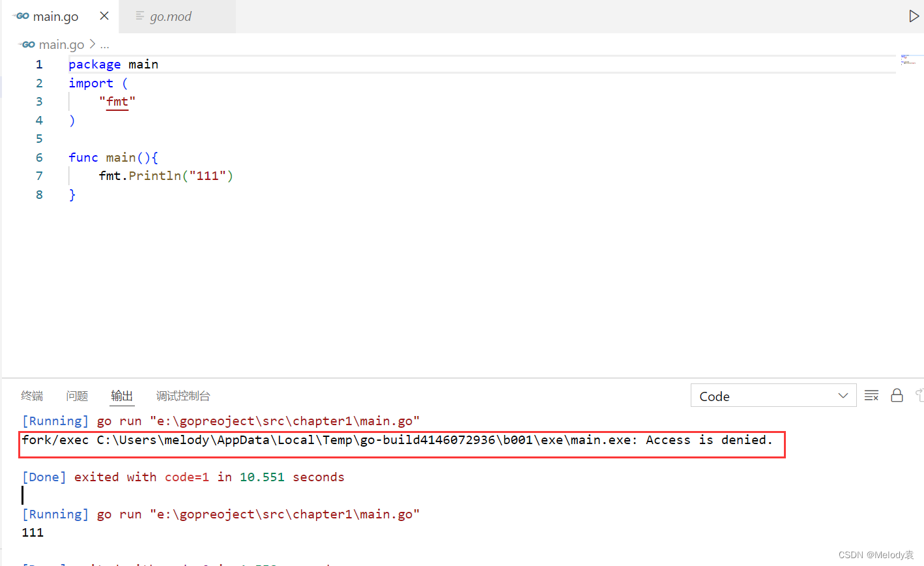
Task: Click the closing brace on line 8
Action: [72, 194]
